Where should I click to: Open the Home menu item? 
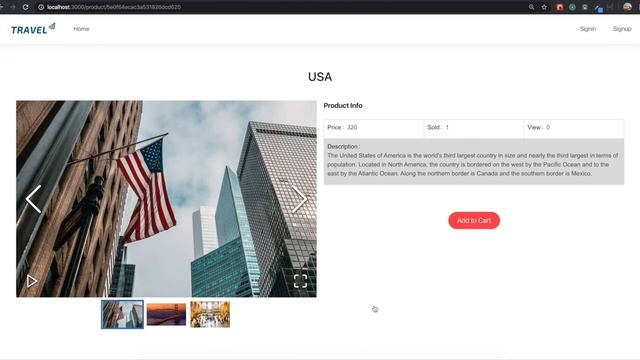click(x=81, y=29)
